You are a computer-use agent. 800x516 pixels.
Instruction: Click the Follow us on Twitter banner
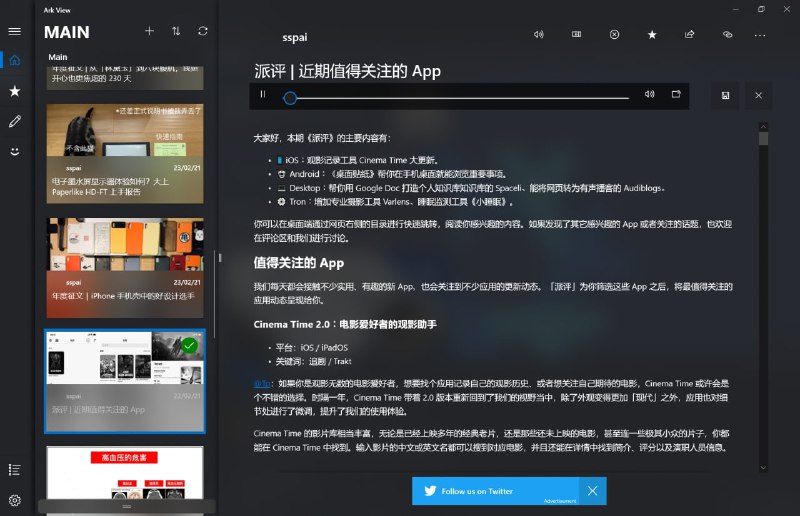tap(495, 491)
